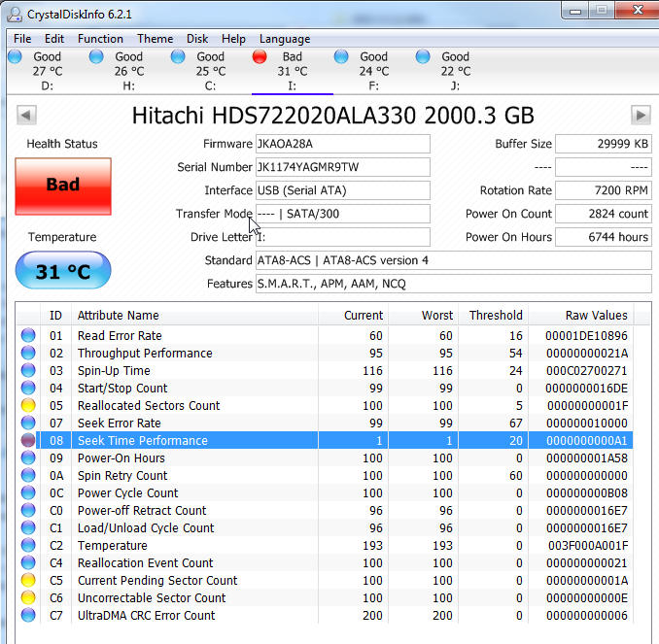Click the Threshold column header
Image resolution: width=659 pixels, height=644 pixels.
pyautogui.click(x=493, y=315)
